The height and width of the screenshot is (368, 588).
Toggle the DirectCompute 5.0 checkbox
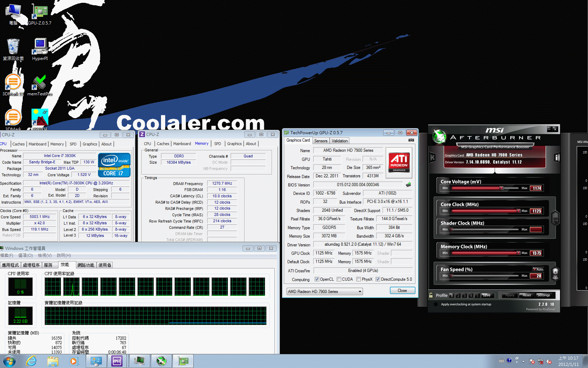[x=378, y=279]
